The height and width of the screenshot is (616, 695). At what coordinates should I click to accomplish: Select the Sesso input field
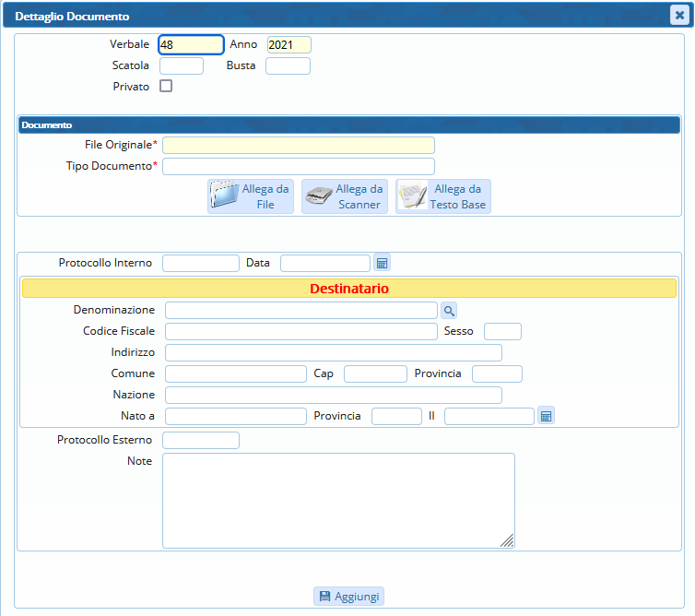pos(502,331)
